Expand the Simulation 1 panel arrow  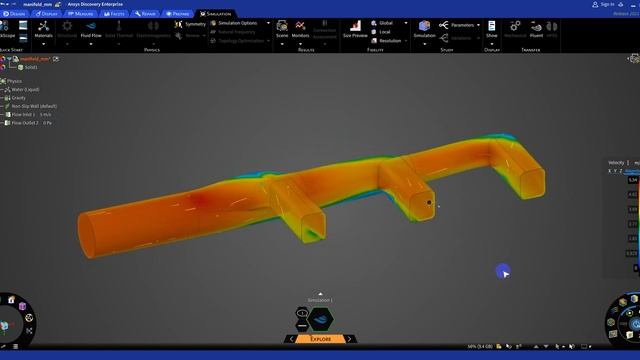tap(320, 294)
